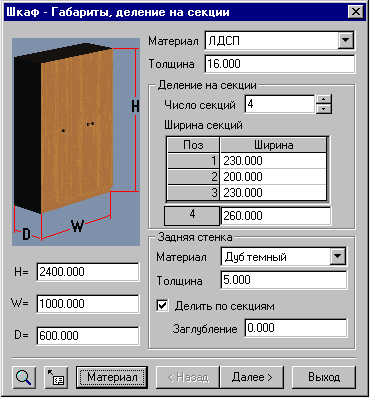Click the Поз column header
The image size is (370, 398).
pyautogui.click(x=193, y=145)
